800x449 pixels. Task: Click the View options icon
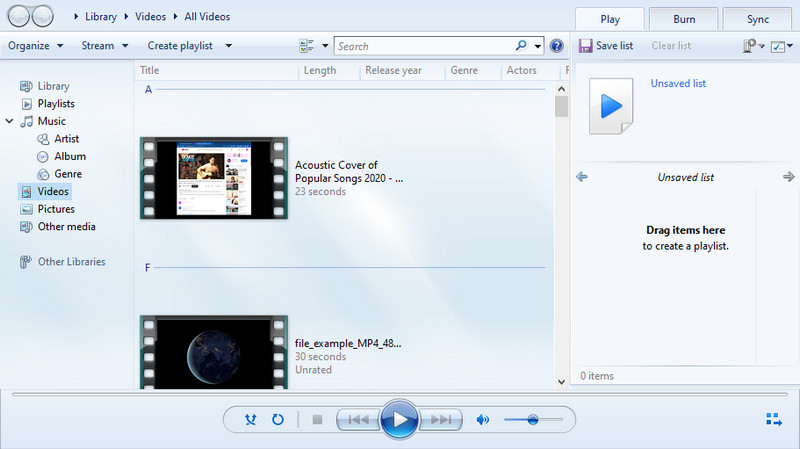307,46
